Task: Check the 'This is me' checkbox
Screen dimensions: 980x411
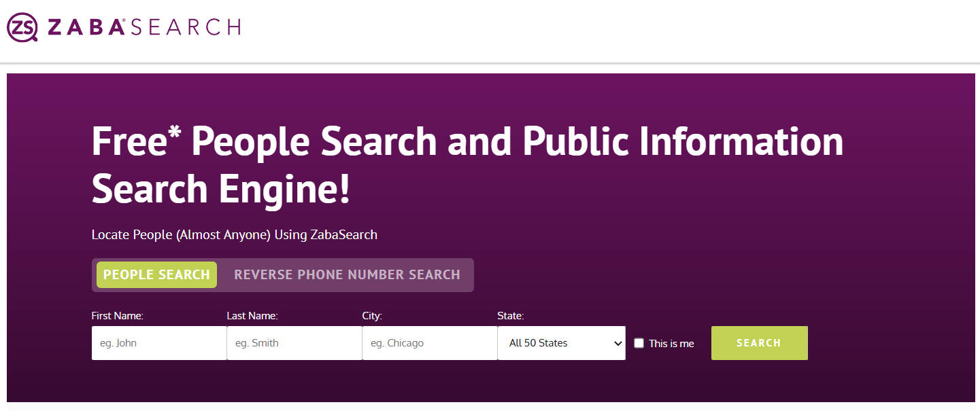Action: [x=639, y=343]
